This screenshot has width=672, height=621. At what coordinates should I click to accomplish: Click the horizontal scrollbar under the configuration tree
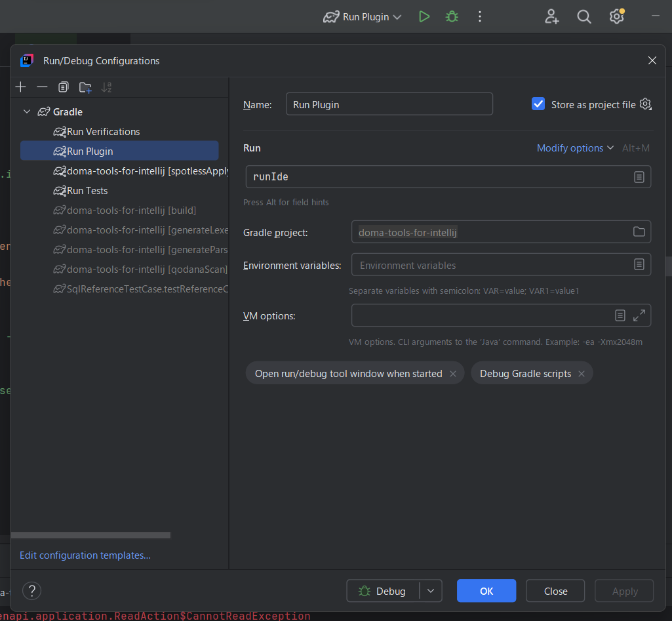point(91,535)
